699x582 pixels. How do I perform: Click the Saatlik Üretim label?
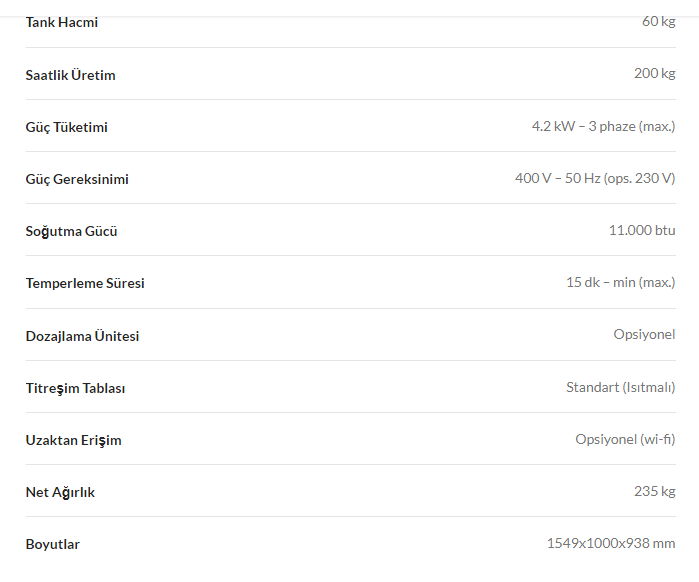tap(70, 75)
